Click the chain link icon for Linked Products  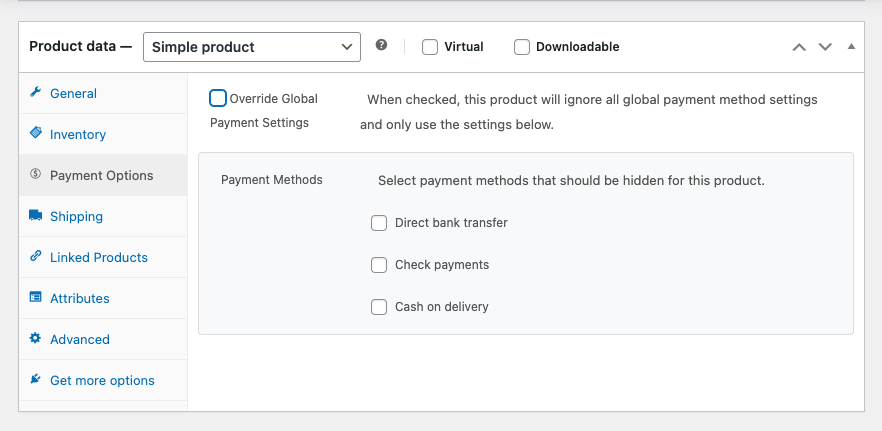click(x=36, y=257)
